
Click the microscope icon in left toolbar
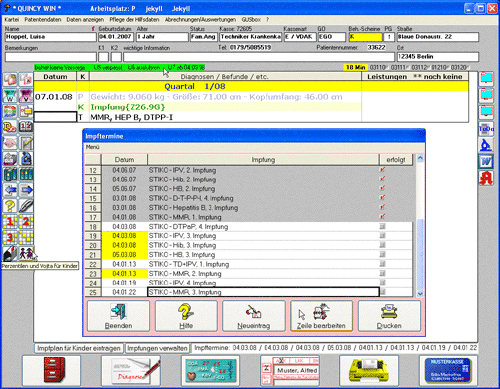(x=26, y=159)
